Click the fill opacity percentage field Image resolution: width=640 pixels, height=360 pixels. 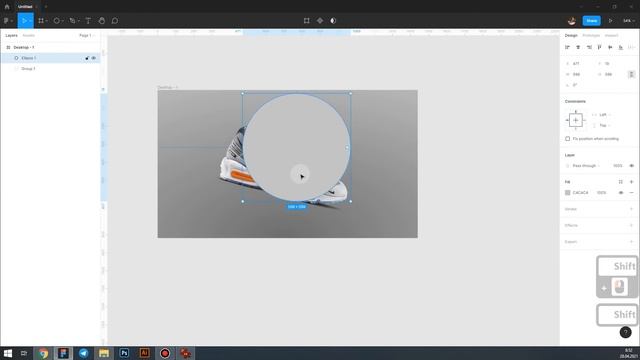pos(602,193)
